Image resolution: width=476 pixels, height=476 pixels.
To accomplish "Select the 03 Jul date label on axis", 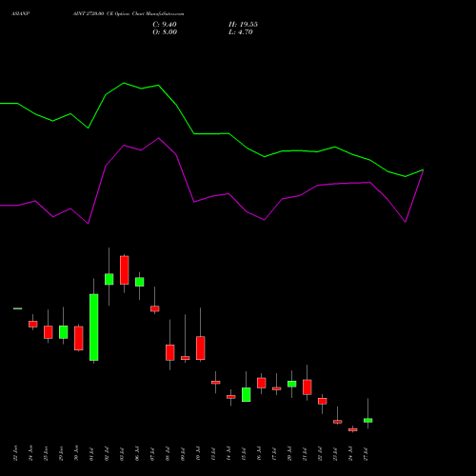I will click(122, 454).
